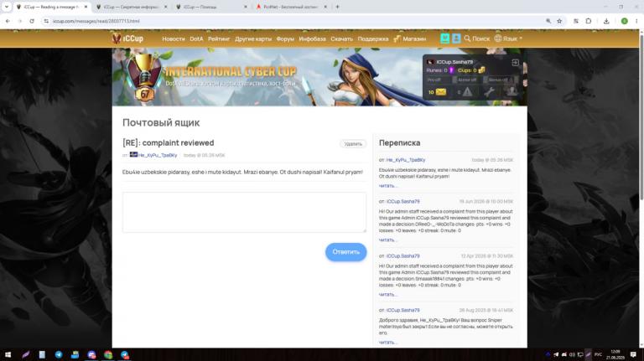Click the address bar URL
Viewport: 644px width, 361px height.
click(x=96, y=21)
